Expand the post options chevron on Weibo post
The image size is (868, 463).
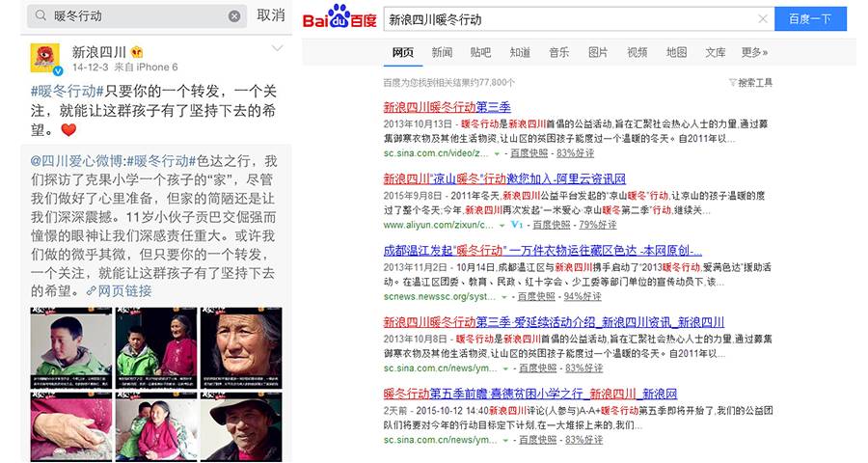pos(278,48)
